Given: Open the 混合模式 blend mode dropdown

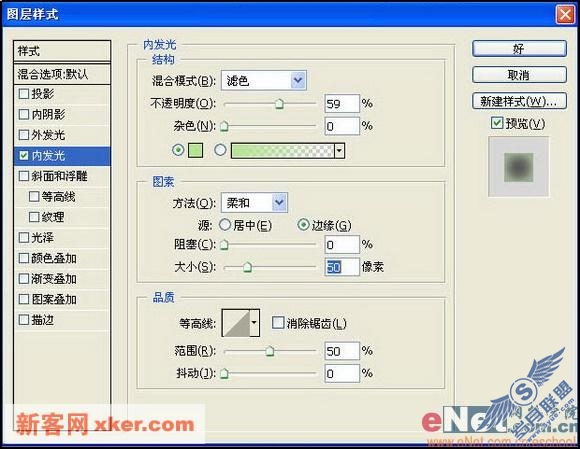Looking at the screenshot, I should pos(264,80).
